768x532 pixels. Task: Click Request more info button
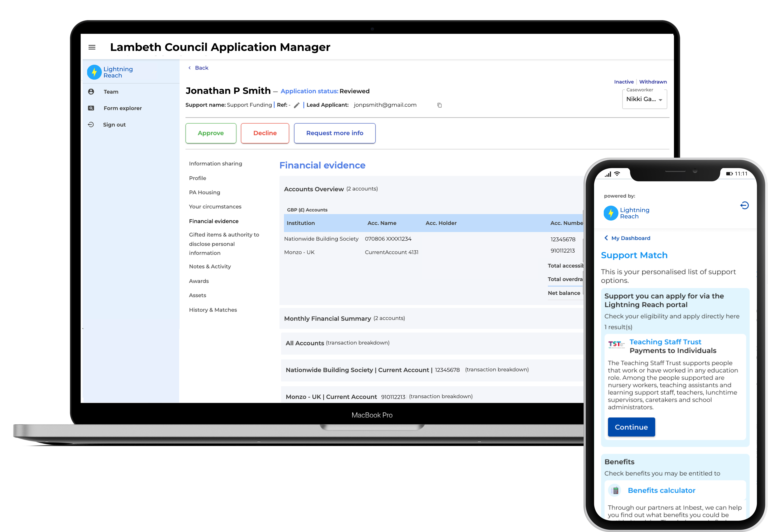click(x=335, y=133)
